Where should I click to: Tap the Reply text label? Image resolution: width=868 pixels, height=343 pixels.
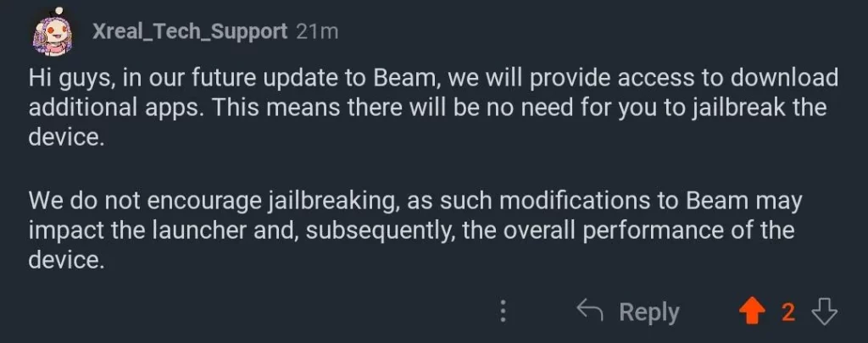click(649, 313)
